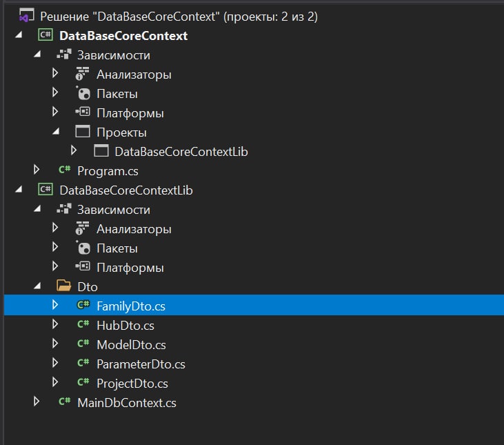
Task: Click the Анализаторы icon in the DataBaseCoreContextLib project
Action: pos(82,228)
